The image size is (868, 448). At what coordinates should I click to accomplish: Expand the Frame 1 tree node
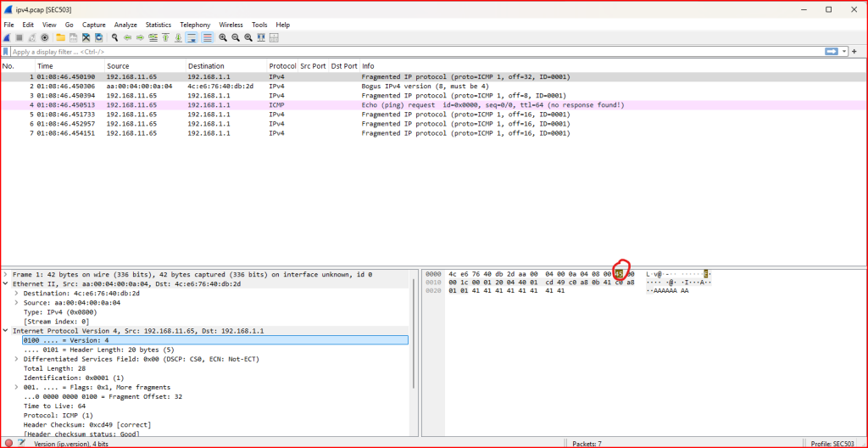(x=6, y=274)
